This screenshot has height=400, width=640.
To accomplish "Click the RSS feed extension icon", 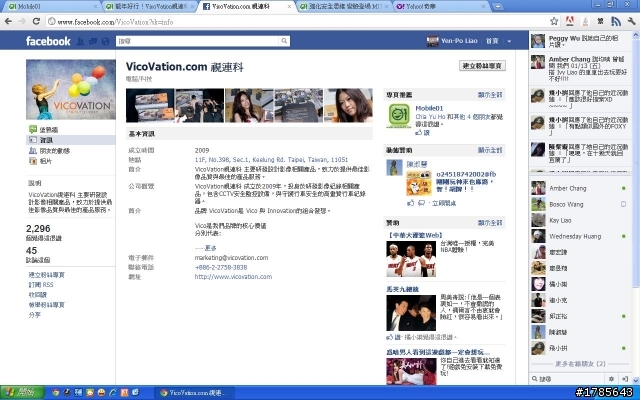I will point(616,21).
